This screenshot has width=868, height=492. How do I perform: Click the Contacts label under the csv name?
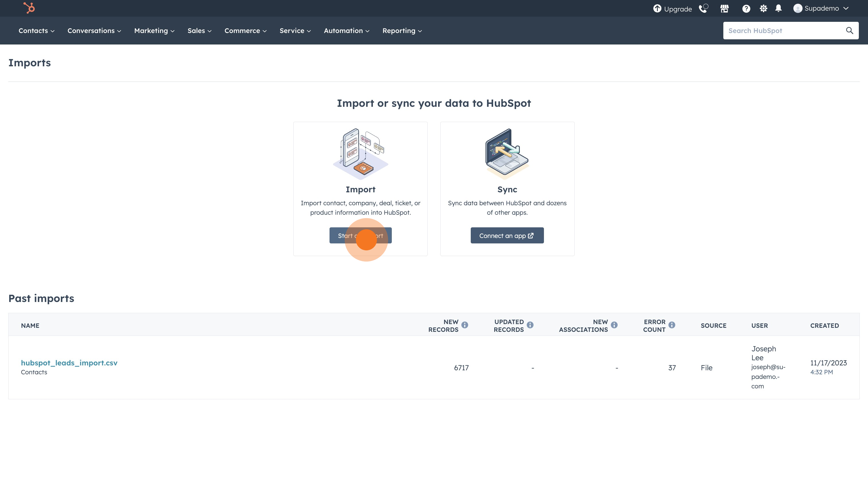(x=34, y=372)
